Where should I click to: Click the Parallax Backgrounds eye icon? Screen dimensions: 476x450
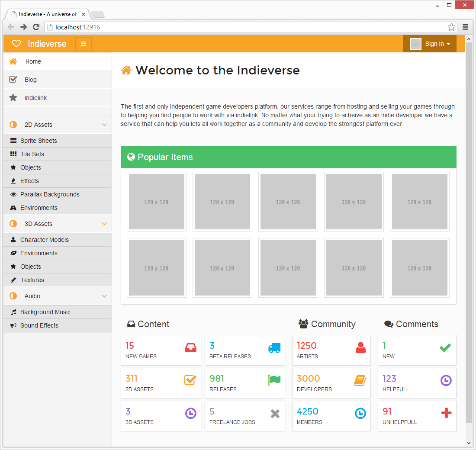coord(13,194)
